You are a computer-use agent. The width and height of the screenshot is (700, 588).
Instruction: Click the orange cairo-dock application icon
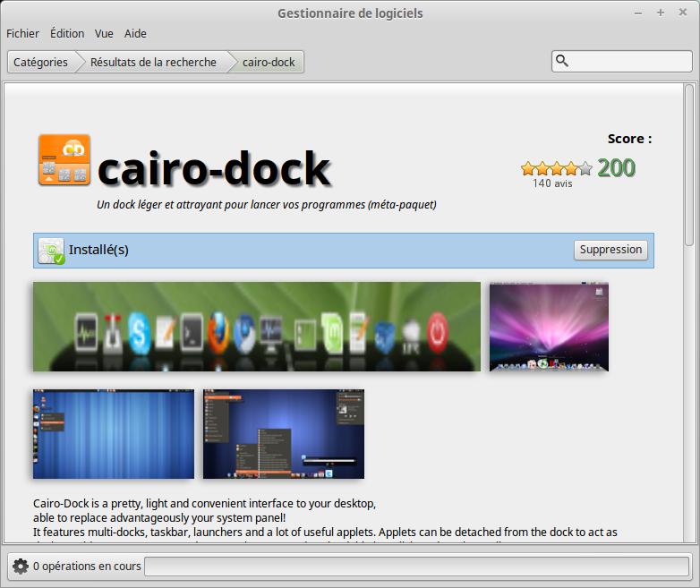tap(64, 160)
